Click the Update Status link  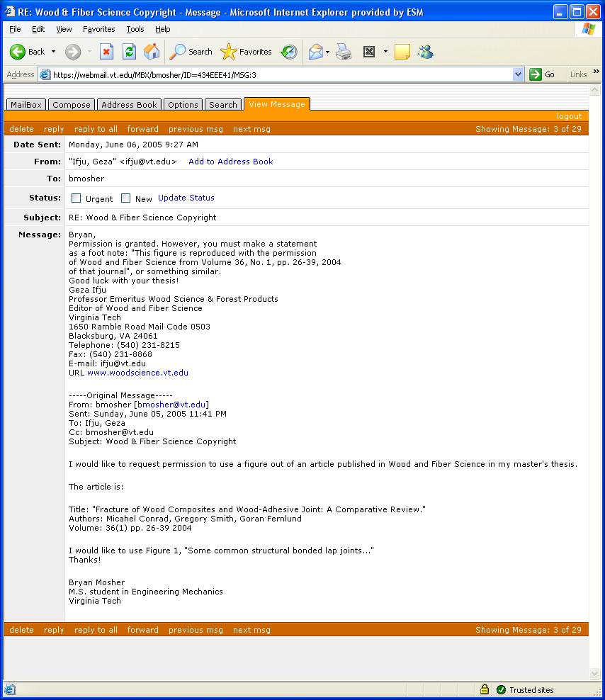coord(186,198)
